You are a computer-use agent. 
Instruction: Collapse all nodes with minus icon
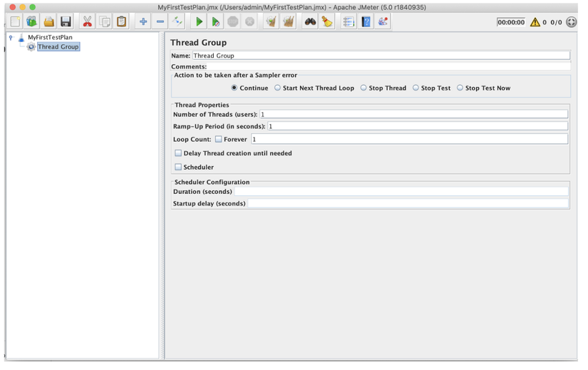pyautogui.click(x=160, y=22)
